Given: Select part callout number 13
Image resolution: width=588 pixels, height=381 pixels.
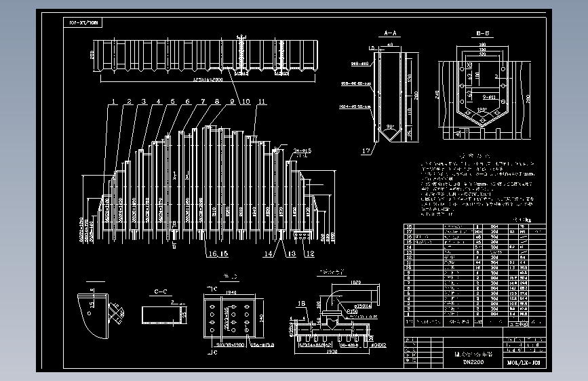Looking at the screenshot, I should coord(292,254).
